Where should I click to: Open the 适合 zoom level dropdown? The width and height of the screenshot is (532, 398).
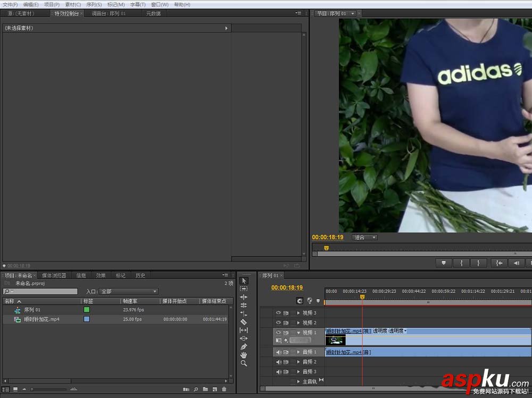point(364,238)
